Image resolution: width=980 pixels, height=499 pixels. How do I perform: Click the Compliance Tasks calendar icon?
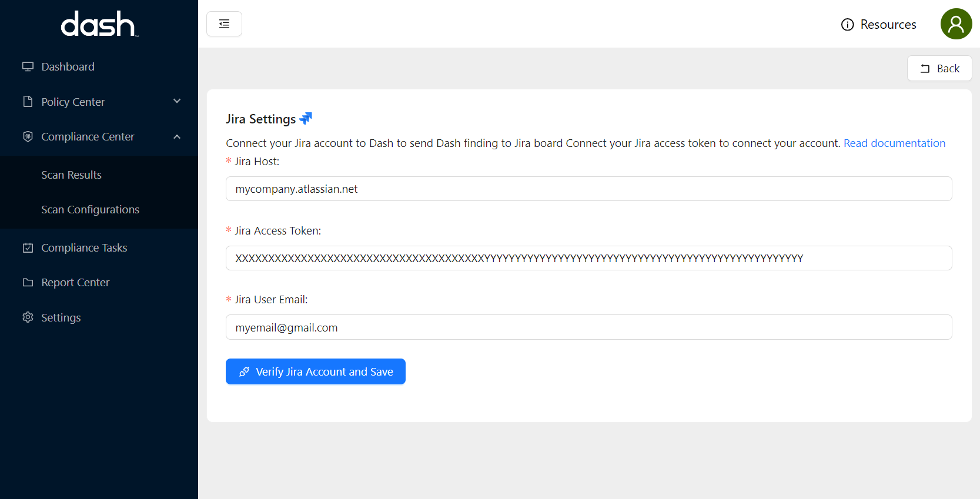pyautogui.click(x=28, y=248)
